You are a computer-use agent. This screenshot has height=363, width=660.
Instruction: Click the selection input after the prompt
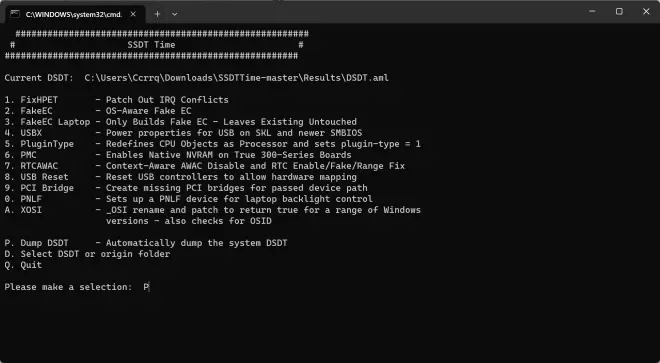(x=146, y=287)
